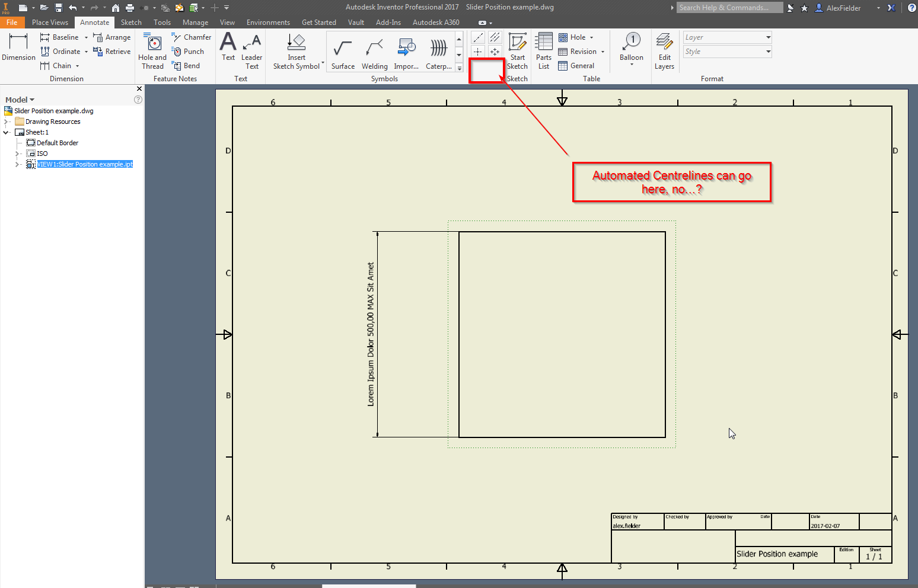Click Start Sketch in the Sketch panel
The height and width of the screenshot is (588, 918).
pyautogui.click(x=517, y=51)
